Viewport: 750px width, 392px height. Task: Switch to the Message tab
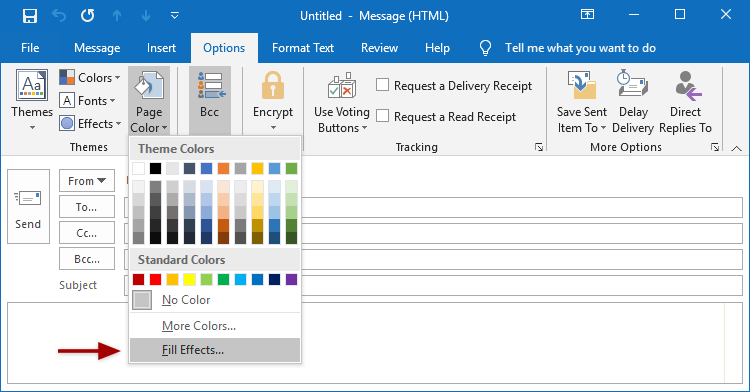[x=97, y=48]
